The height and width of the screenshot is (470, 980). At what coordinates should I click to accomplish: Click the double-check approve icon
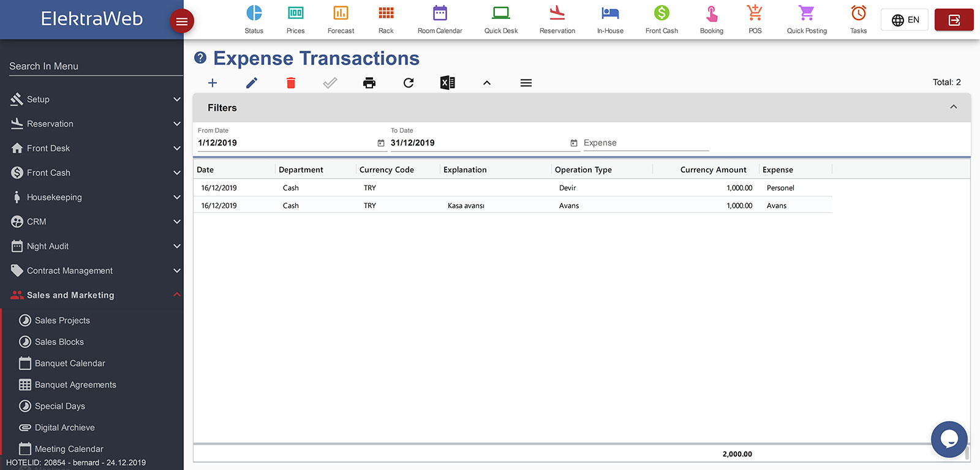[x=330, y=83]
